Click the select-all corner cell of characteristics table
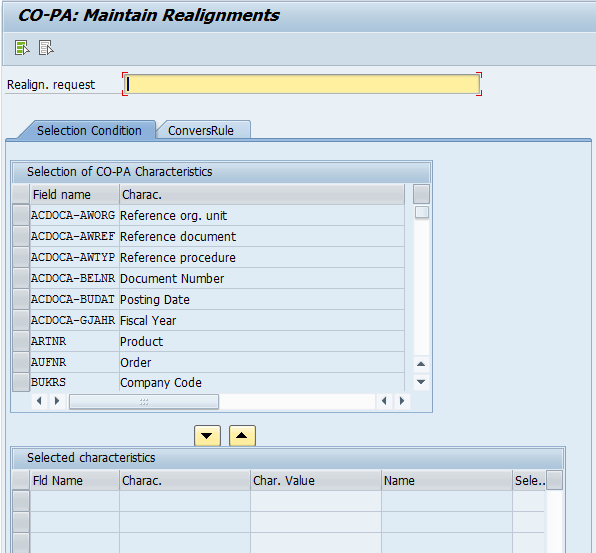The height and width of the screenshot is (553, 596). click(21, 194)
